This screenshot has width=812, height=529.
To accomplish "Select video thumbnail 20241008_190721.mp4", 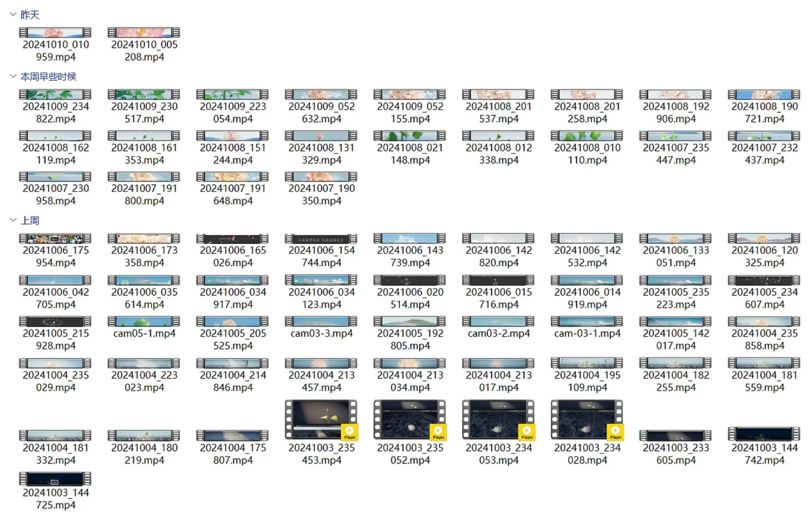I will (764, 94).
